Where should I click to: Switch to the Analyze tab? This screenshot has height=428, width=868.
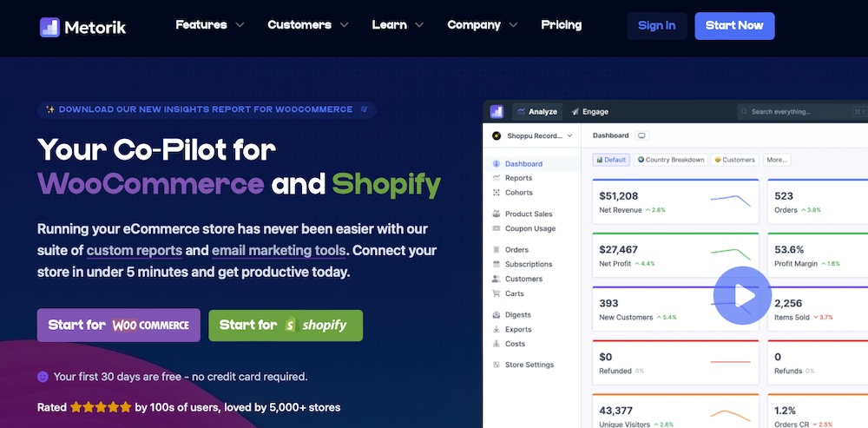537,112
